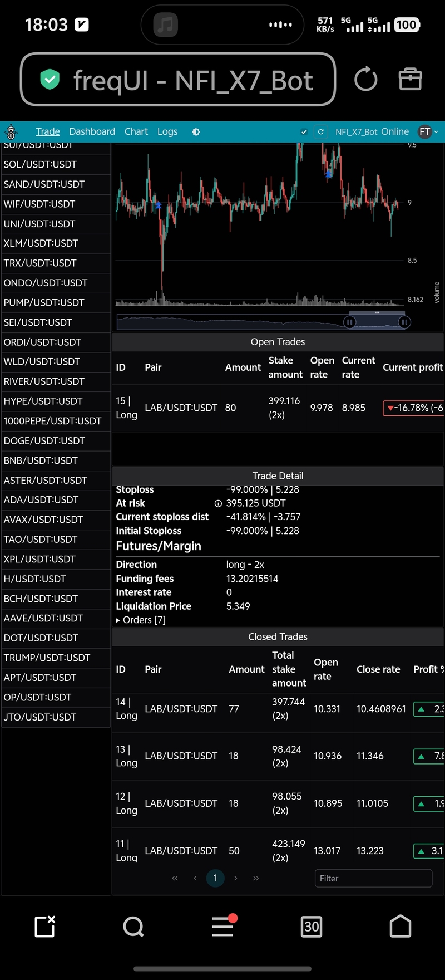The width and height of the screenshot is (445, 980).
Task: Click the Current profit column header
Action: [x=413, y=367]
